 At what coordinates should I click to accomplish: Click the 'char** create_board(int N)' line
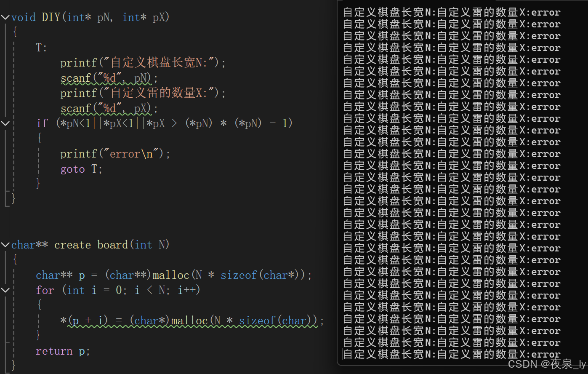pyautogui.click(x=90, y=245)
